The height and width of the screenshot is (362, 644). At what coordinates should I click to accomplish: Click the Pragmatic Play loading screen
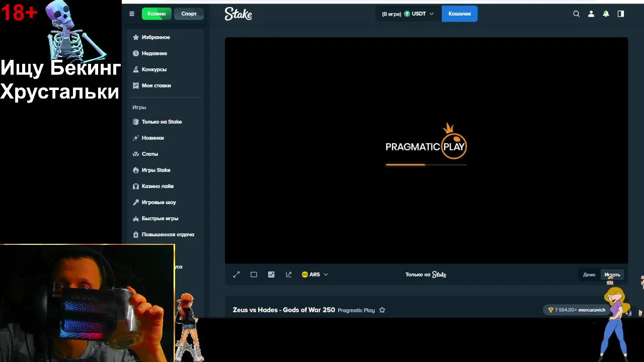point(426,150)
